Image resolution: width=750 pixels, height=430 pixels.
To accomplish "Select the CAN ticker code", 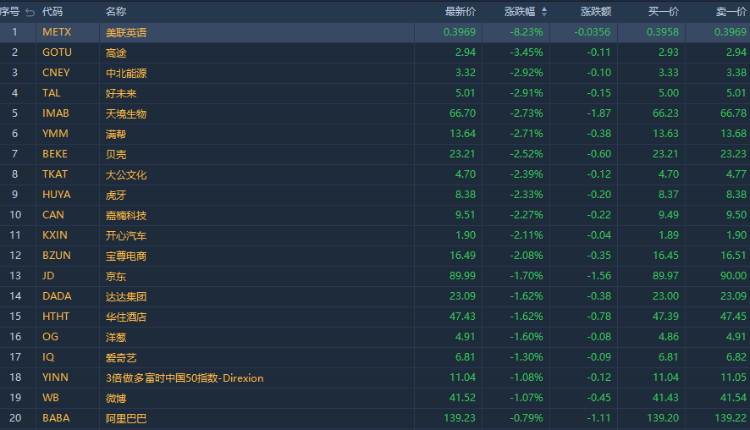I will coord(53,215).
